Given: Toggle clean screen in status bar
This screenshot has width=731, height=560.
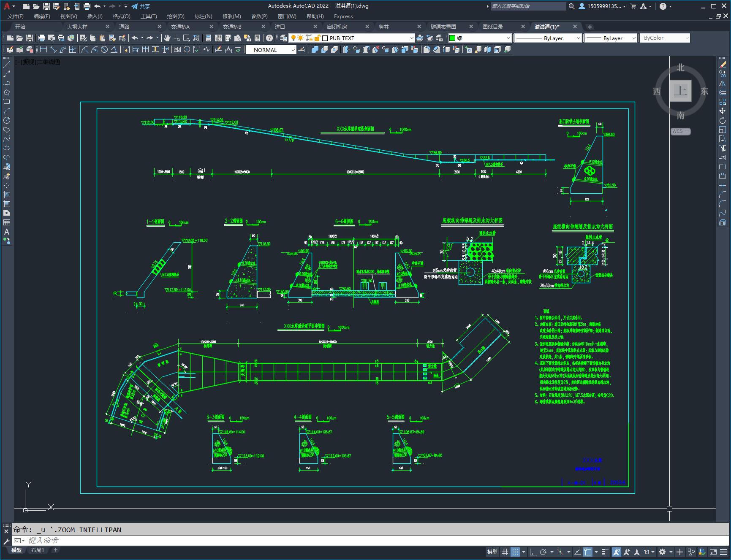Looking at the screenshot, I should tap(713, 552).
